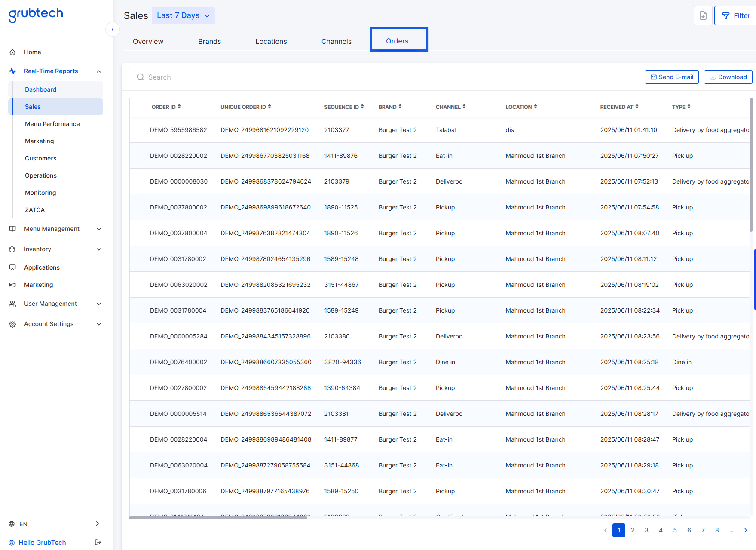Sort by Brand column arrows
This screenshot has width=756, height=550.
coord(400,106)
